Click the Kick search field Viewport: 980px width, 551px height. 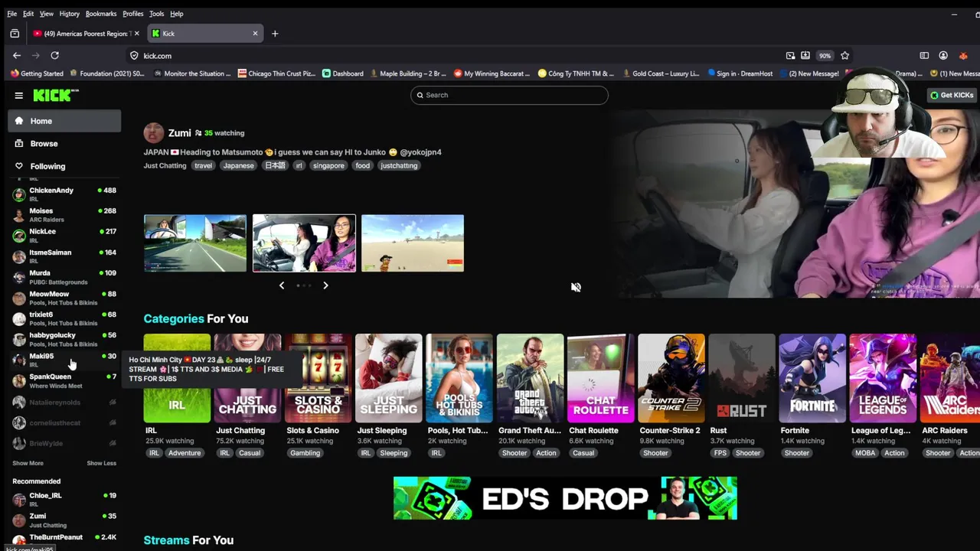click(509, 95)
